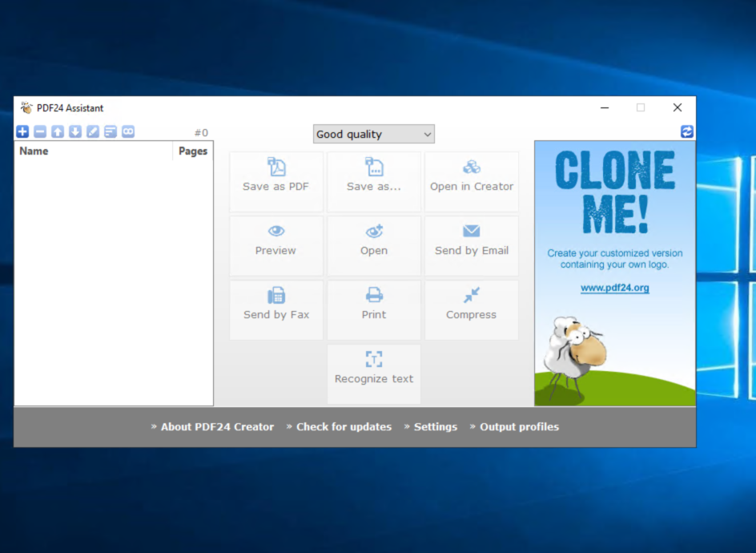Click the blue plus add file icon
756x553 pixels.
pos(22,131)
